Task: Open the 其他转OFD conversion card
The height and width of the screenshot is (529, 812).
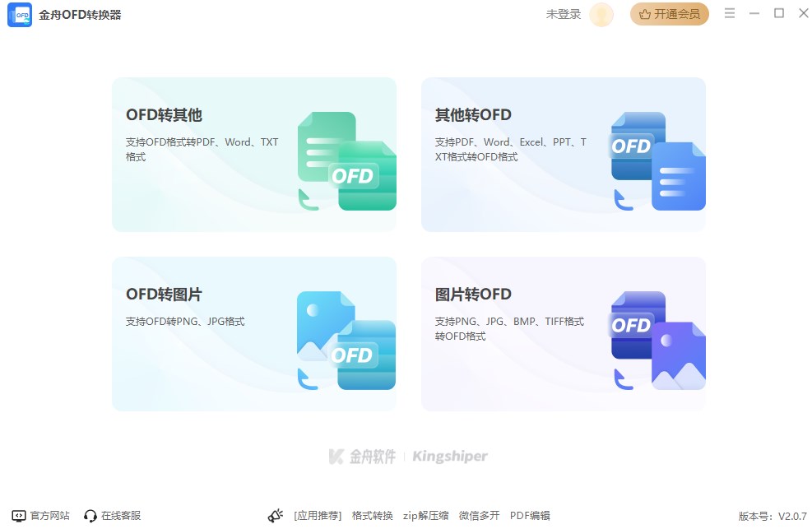Action: pos(564,155)
